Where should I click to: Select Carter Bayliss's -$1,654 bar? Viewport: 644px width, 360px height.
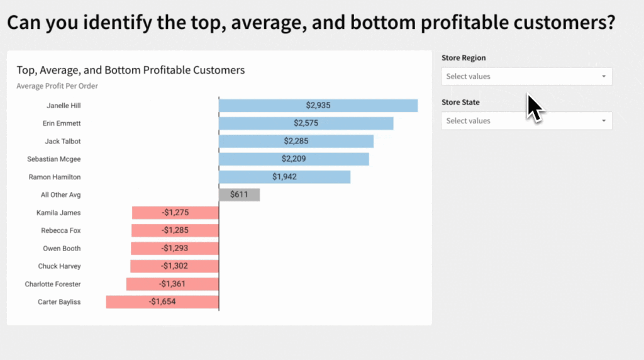click(x=162, y=302)
